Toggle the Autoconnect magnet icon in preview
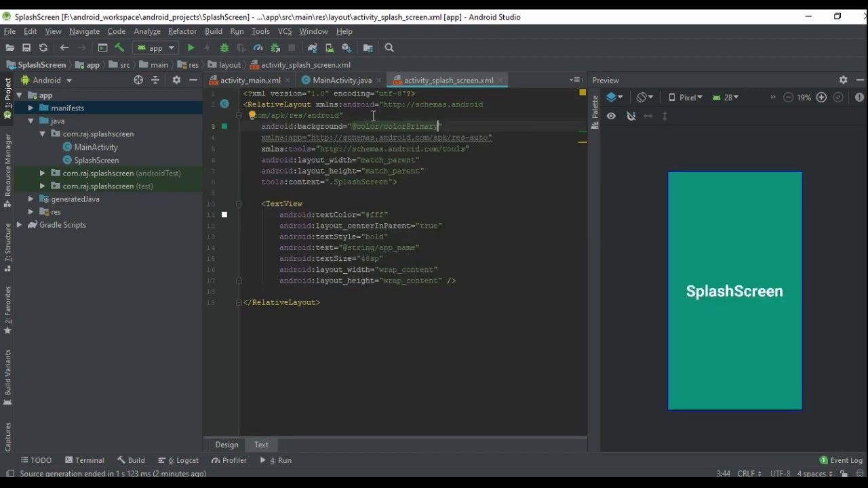The image size is (868, 488). click(x=631, y=116)
